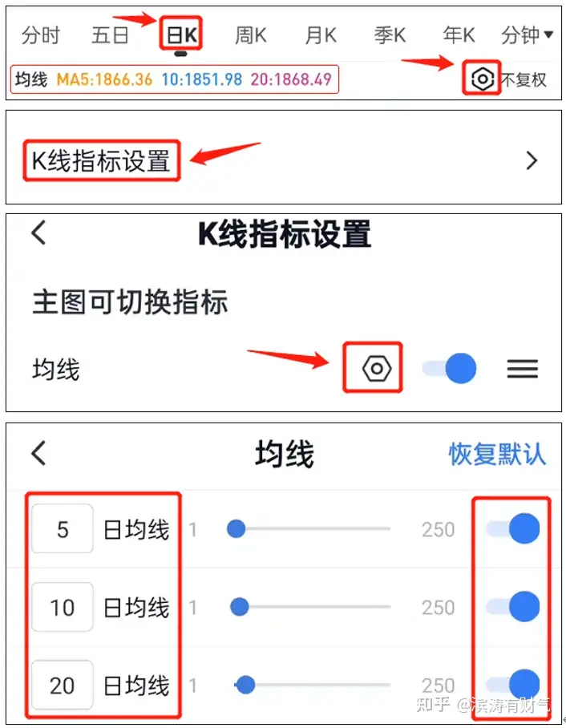
Task: Disable the 10日均线 switch
Action: coord(513,606)
